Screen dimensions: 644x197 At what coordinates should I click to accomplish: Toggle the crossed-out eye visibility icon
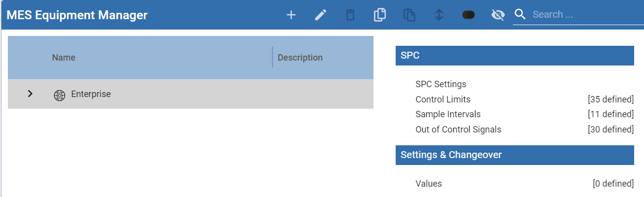pyautogui.click(x=498, y=15)
